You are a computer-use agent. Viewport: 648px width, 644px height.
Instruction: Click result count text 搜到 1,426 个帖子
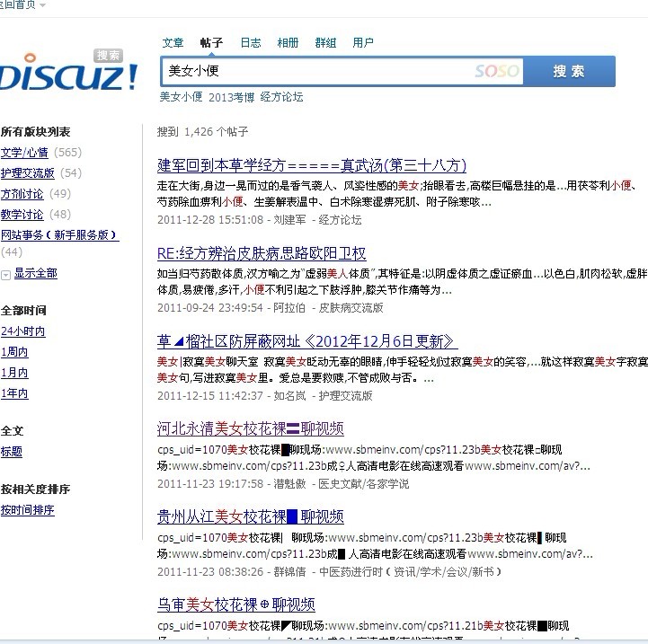tap(202, 132)
